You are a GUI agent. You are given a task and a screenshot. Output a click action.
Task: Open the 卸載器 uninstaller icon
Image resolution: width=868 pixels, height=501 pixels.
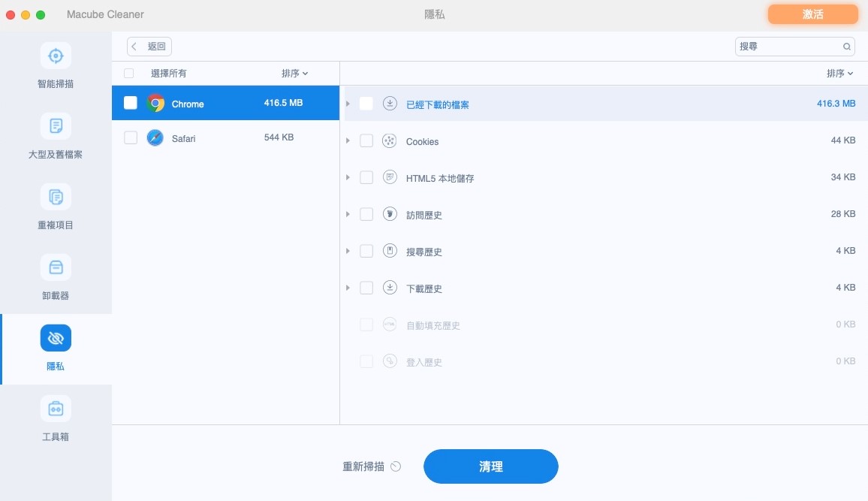tap(56, 267)
